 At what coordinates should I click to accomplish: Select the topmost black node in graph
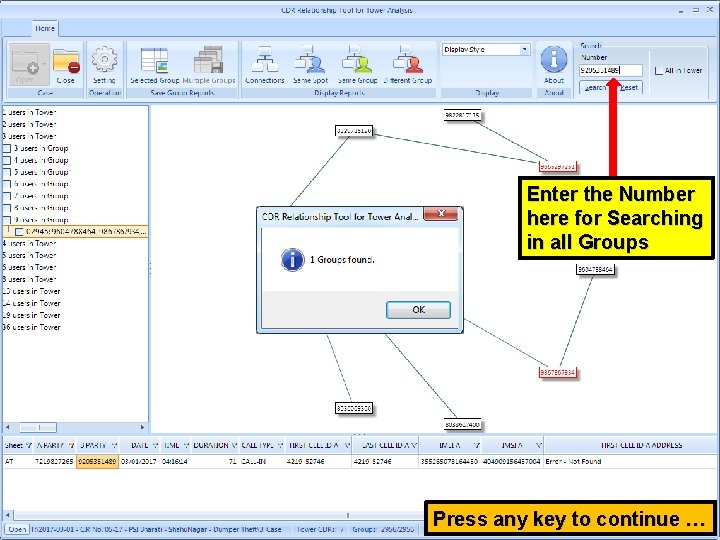coord(462,115)
